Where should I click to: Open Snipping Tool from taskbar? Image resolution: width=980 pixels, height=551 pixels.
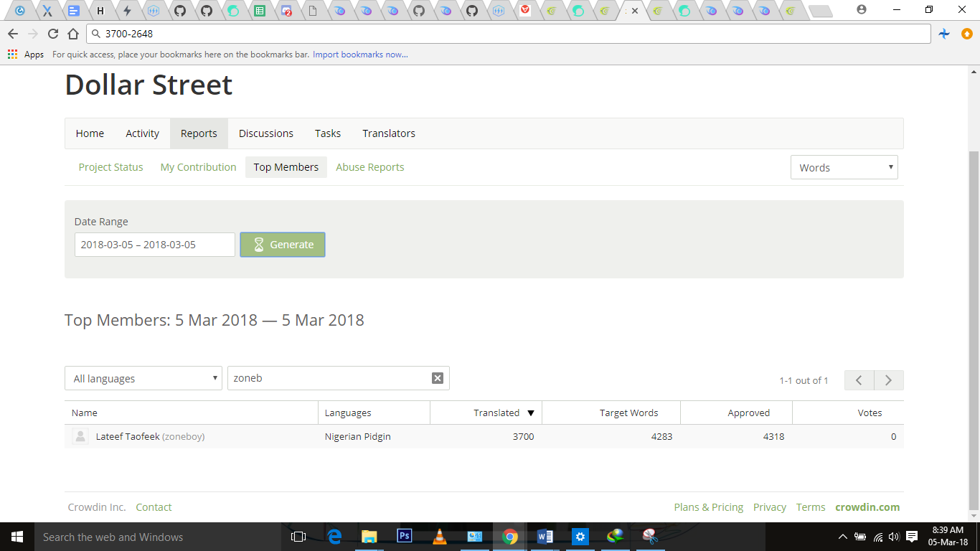point(650,537)
